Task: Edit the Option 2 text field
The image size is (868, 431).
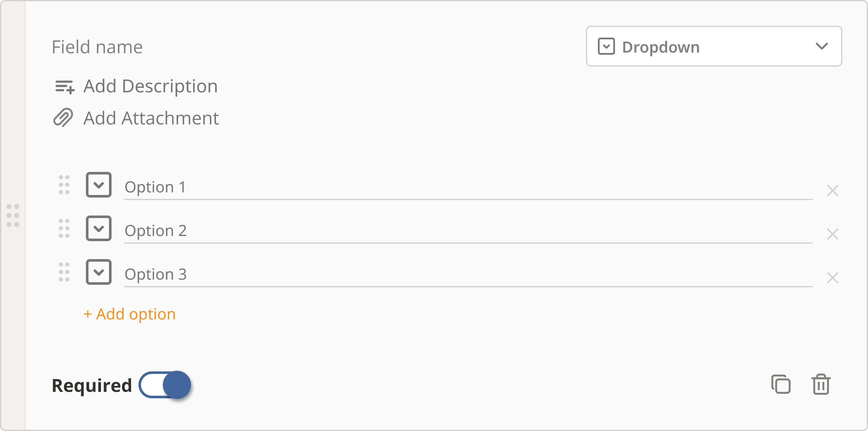Action: pos(468,231)
